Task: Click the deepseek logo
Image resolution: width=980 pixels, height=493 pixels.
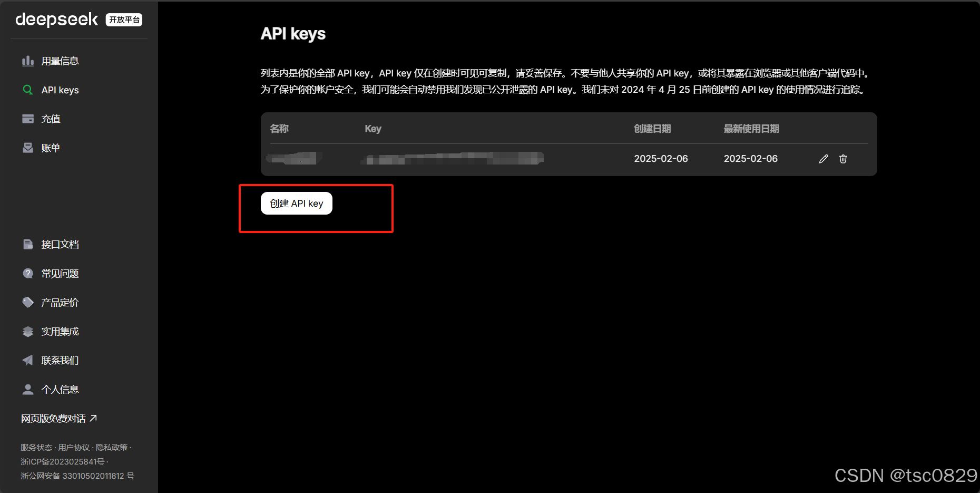Action: (56, 20)
